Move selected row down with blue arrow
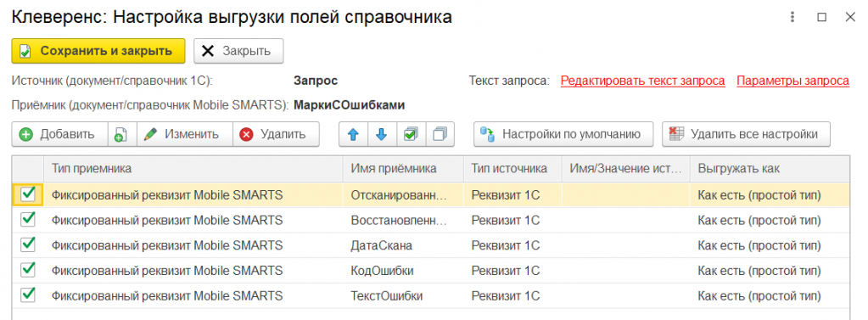The height and width of the screenshot is (320, 868). click(381, 134)
